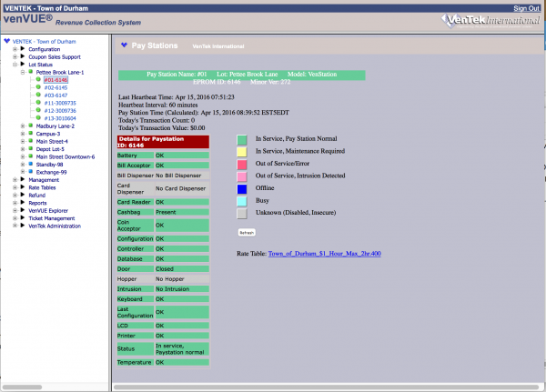Viewport: 546px width, 392px height.
Task: Expand the Coupon Sales Support node
Action: pos(15,56)
